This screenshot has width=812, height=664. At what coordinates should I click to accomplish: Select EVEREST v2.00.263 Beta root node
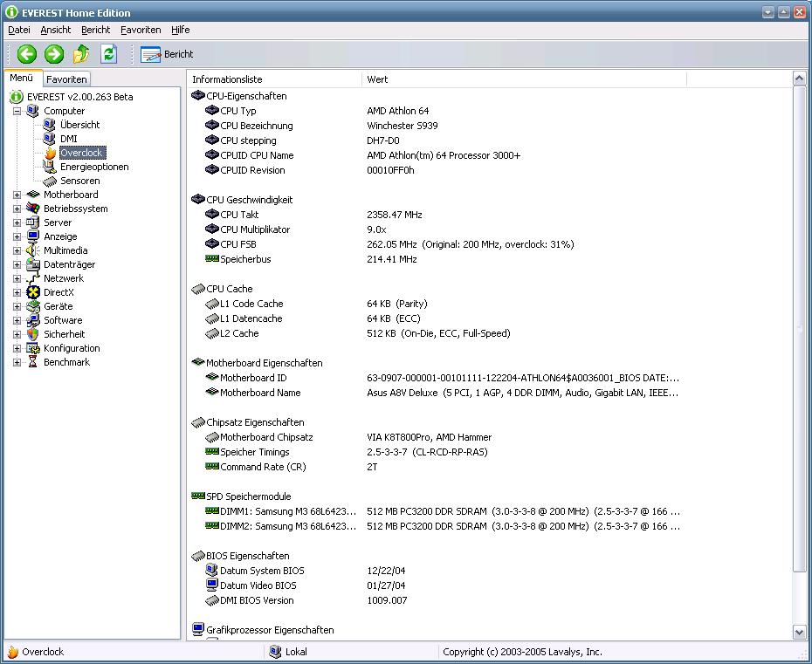pyautogui.click(x=79, y=97)
